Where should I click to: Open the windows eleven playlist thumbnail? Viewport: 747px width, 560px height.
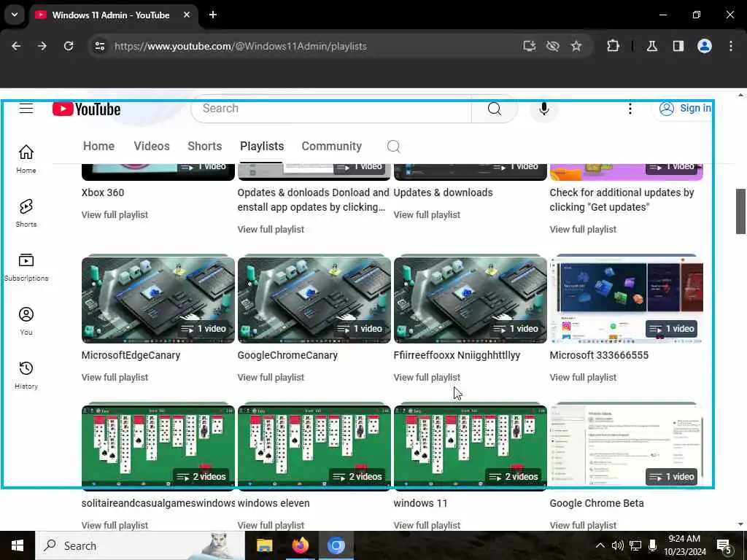coord(314,448)
